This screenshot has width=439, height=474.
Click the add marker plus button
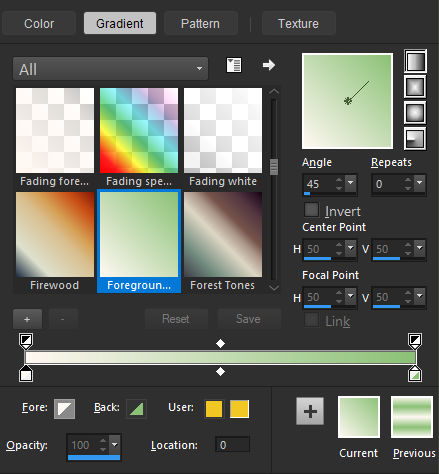tap(27, 319)
